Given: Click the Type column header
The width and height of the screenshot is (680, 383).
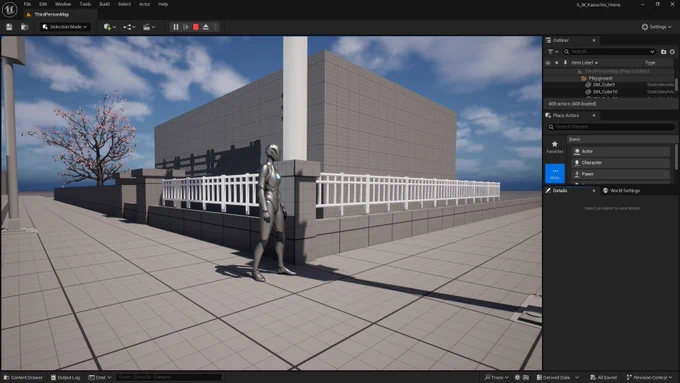Looking at the screenshot, I should 650,63.
